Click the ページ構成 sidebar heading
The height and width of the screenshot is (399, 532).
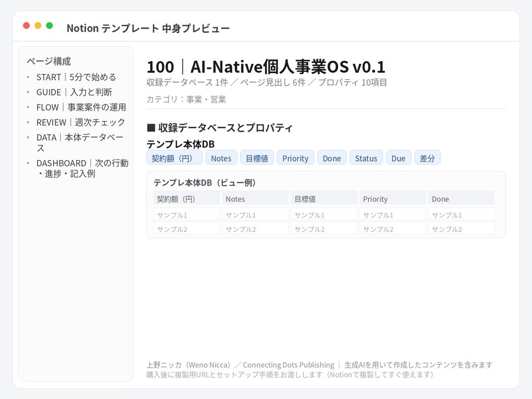pyautogui.click(x=49, y=61)
